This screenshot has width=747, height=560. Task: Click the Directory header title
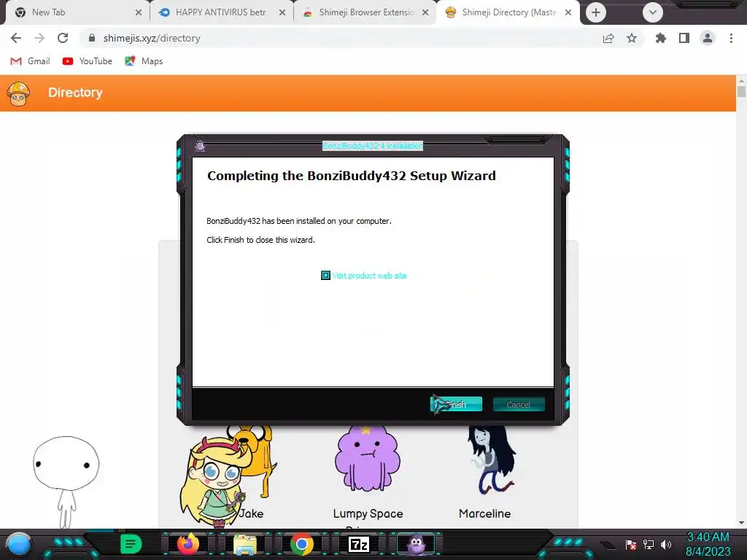pyautogui.click(x=75, y=93)
